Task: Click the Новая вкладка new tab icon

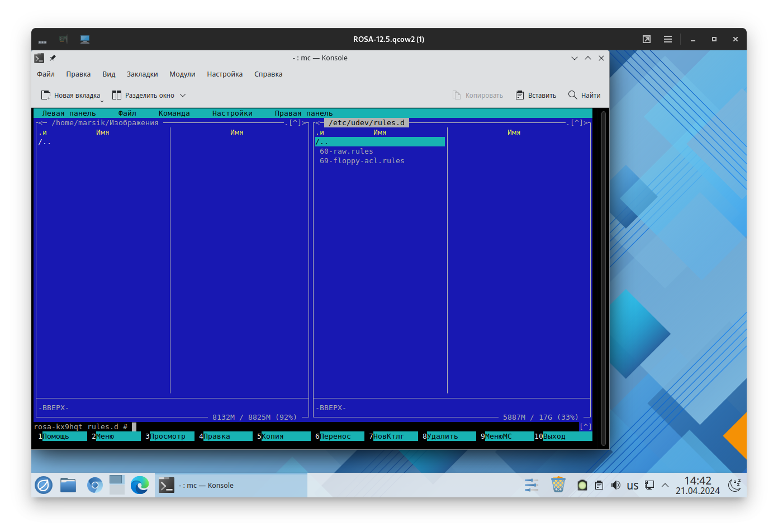Action: coord(46,95)
